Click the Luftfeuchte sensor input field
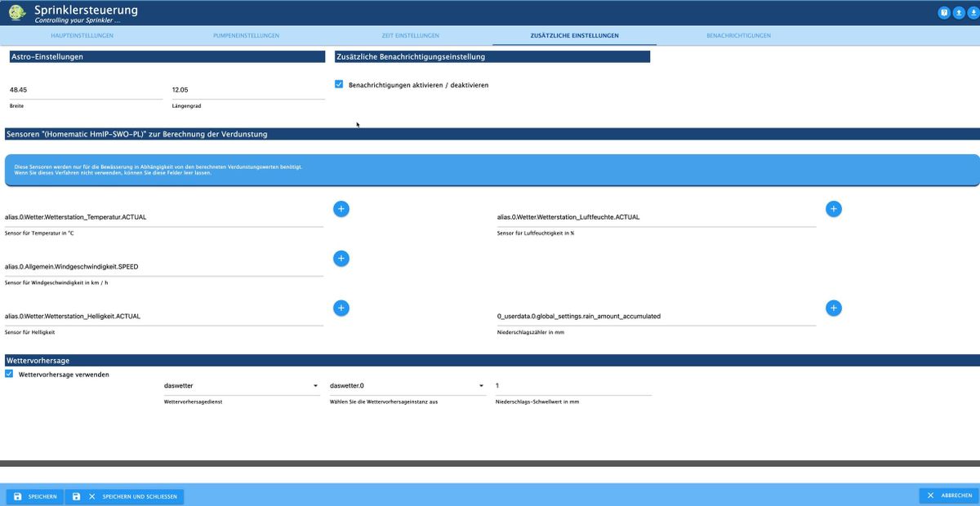The height and width of the screenshot is (506, 980). tap(656, 217)
